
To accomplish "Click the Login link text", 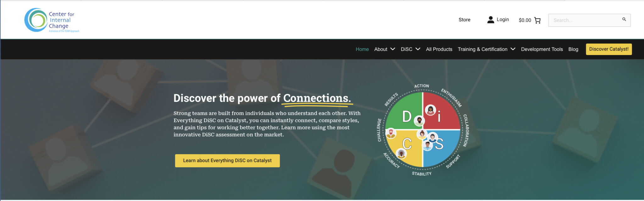I will tap(503, 20).
